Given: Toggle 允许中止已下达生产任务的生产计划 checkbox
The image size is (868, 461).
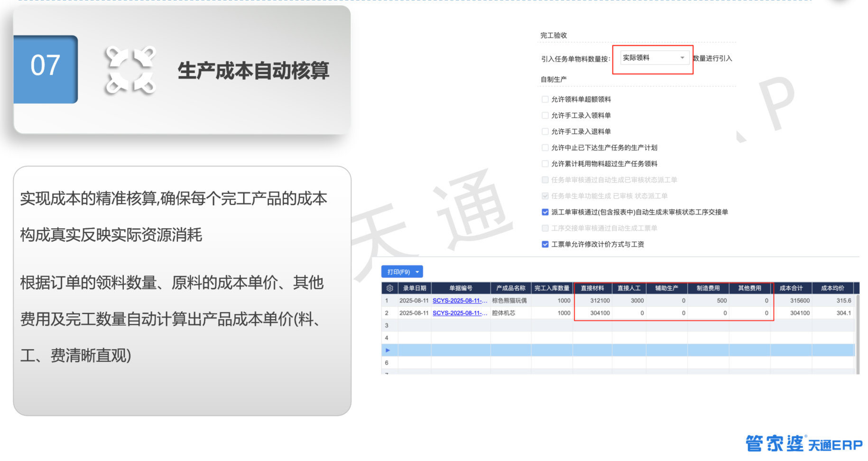Looking at the screenshot, I should (545, 148).
